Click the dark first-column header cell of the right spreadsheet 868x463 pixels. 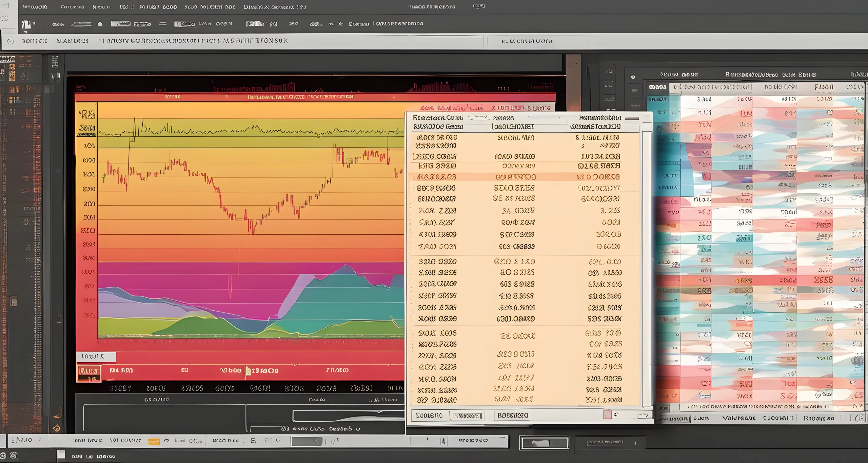[658, 87]
